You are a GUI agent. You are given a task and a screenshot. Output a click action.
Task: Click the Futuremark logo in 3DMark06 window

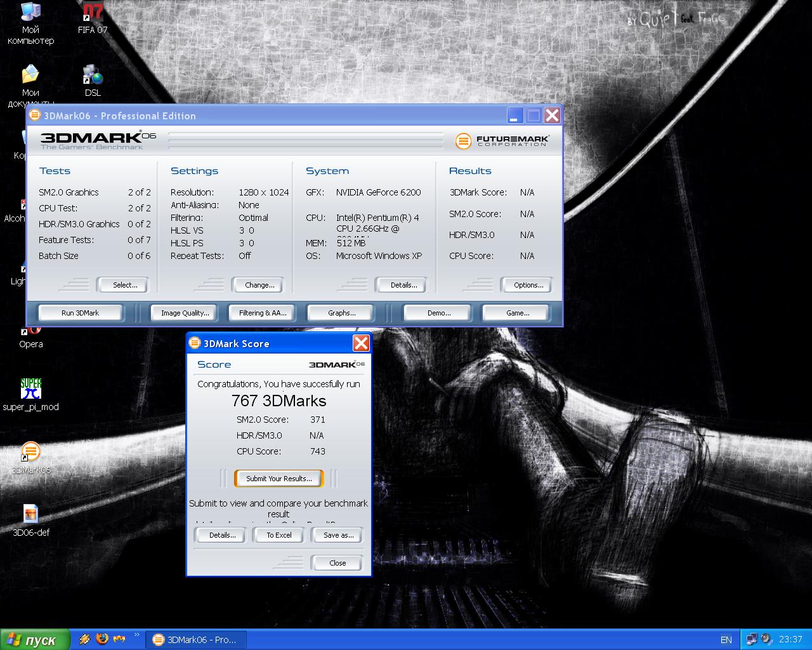(x=502, y=140)
